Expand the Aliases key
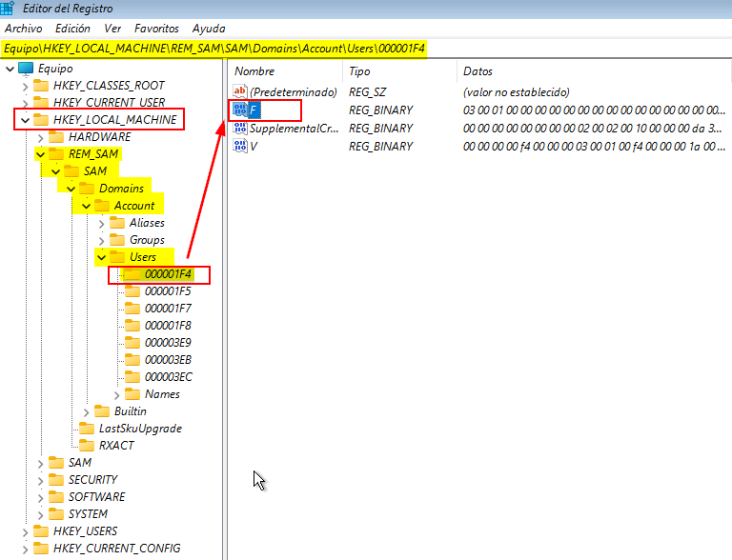Viewport: 732px width, 560px height. (x=101, y=223)
